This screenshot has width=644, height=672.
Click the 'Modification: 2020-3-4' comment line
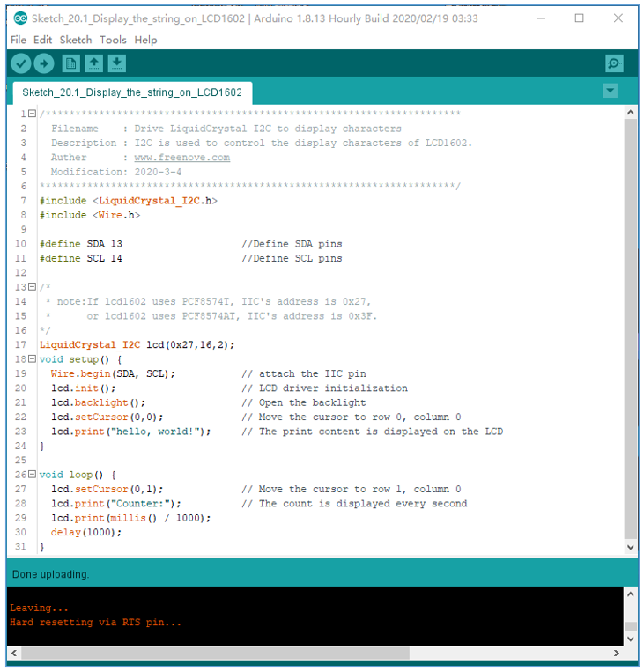point(115,172)
